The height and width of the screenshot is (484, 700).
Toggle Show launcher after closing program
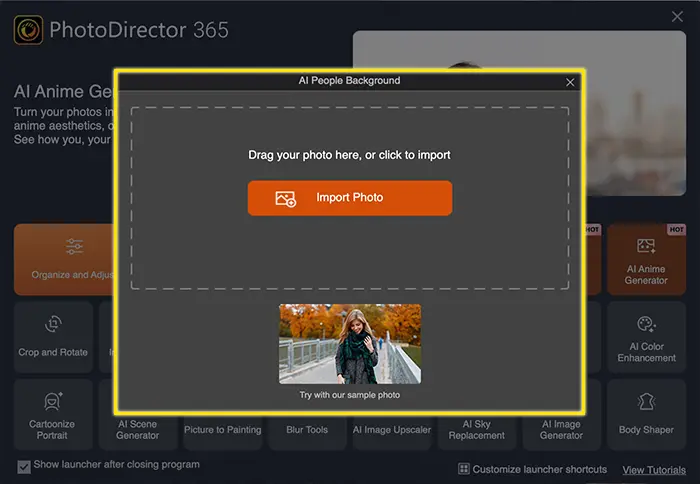tap(24, 467)
